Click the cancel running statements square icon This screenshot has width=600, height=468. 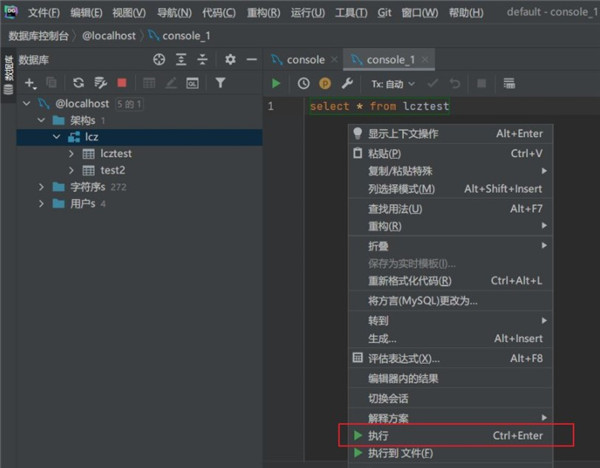(481, 83)
